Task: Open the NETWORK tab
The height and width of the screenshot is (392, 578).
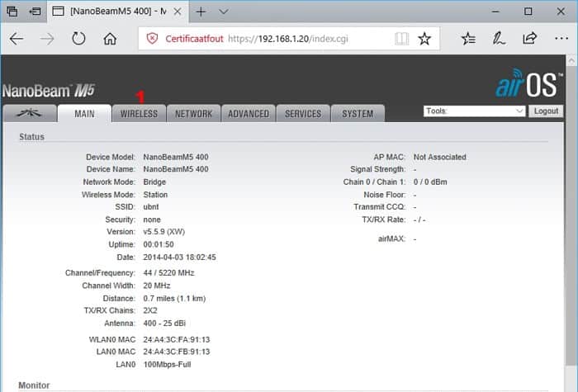Action: click(193, 114)
